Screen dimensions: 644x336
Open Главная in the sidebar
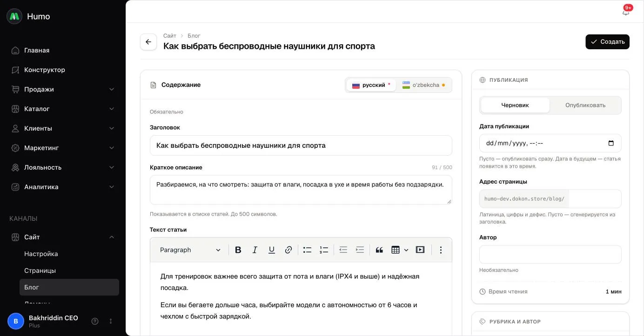click(x=63, y=50)
